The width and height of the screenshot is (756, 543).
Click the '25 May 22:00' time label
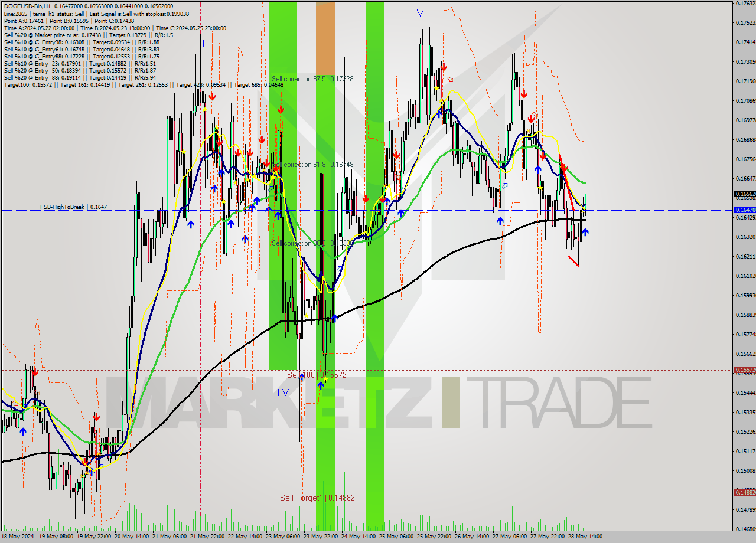coord(434,537)
